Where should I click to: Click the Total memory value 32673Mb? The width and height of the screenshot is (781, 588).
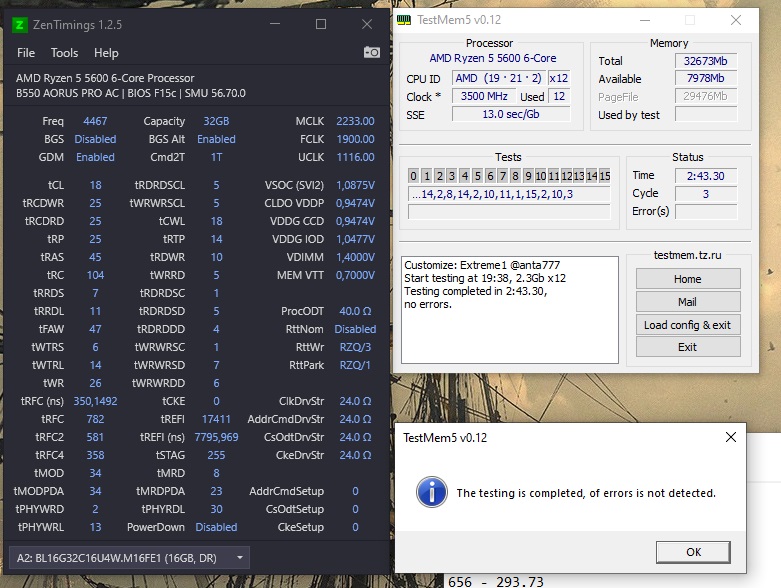[705, 61]
